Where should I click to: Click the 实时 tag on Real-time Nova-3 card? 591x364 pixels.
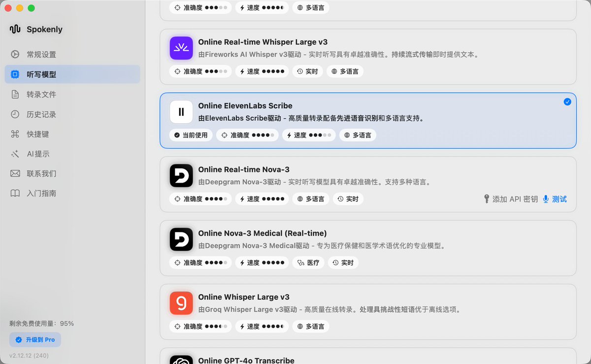coord(348,199)
